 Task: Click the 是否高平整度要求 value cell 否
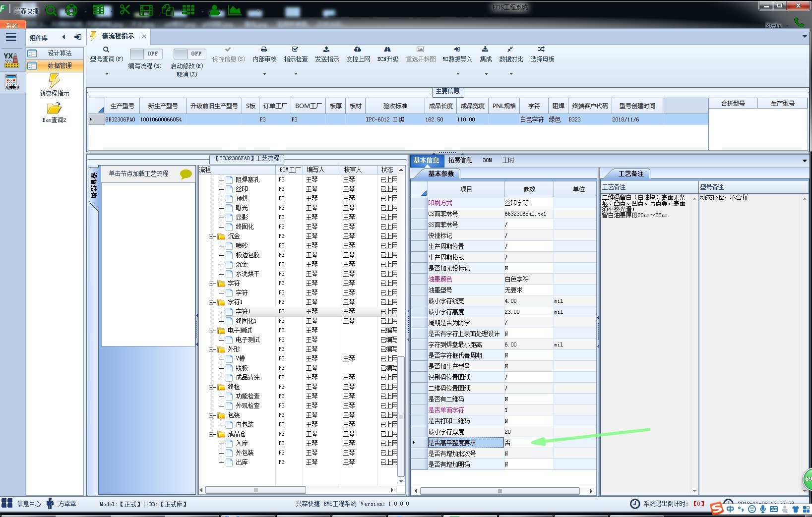(529, 443)
